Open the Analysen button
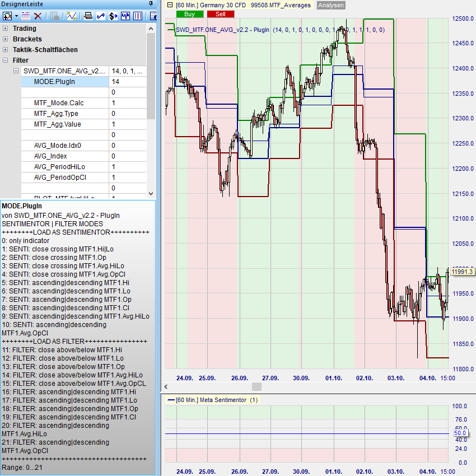476x476 pixels. [331, 5]
